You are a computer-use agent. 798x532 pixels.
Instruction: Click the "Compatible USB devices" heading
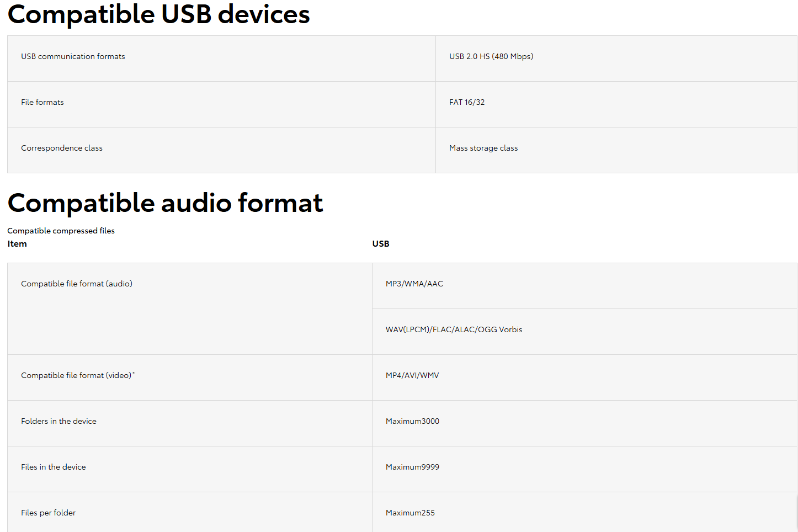click(159, 14)
